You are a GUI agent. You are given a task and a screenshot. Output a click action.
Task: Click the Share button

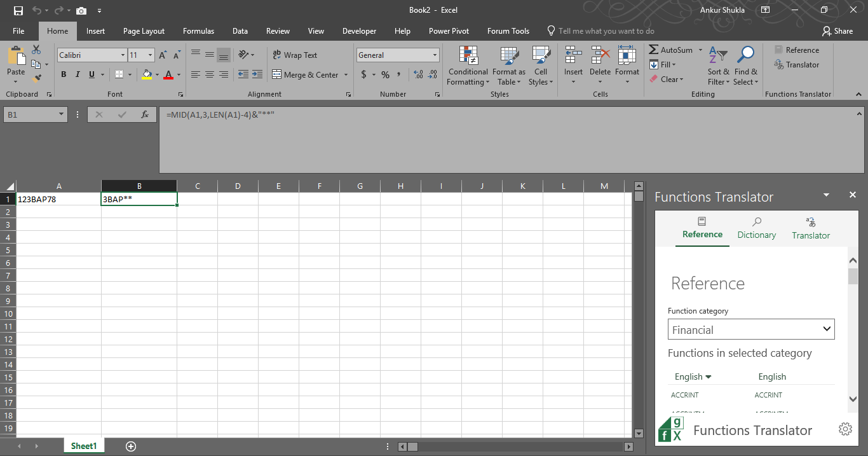point(837,31)
